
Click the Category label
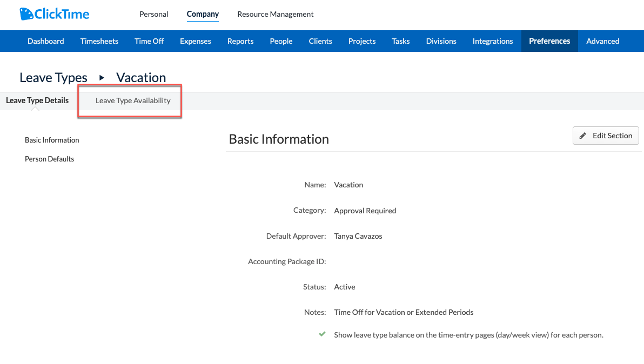309,210
